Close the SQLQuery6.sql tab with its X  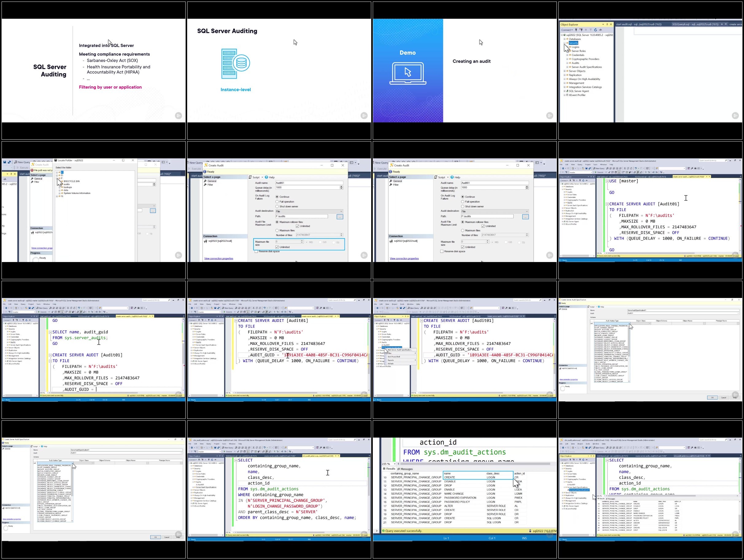click(726, 24)
